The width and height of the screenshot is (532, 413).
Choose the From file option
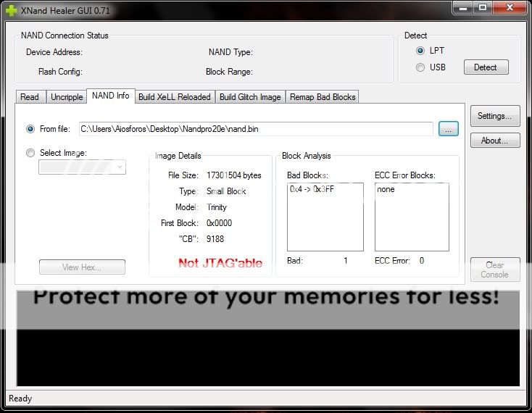tap(30, 129)
